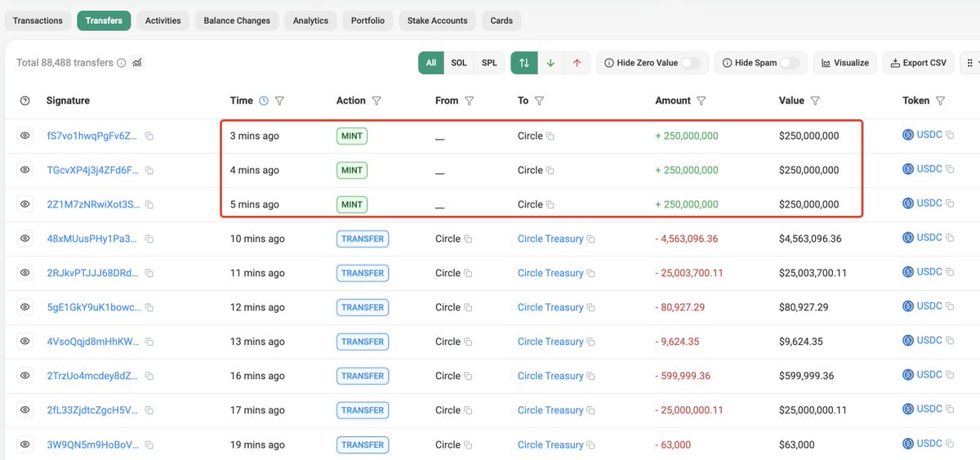Viewport: 980px width, 460px height.
Task: Click the chart icon beside total transfers
Action: click(x=136, y=62)
